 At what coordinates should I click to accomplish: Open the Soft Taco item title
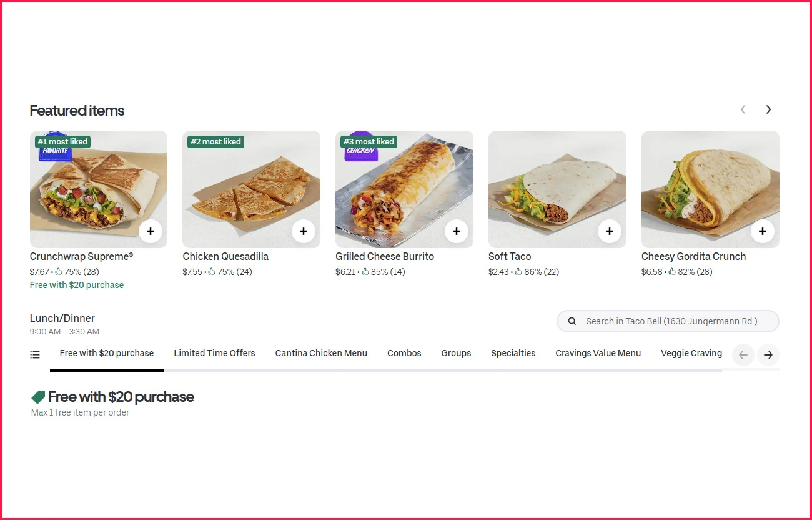(510, 256)
